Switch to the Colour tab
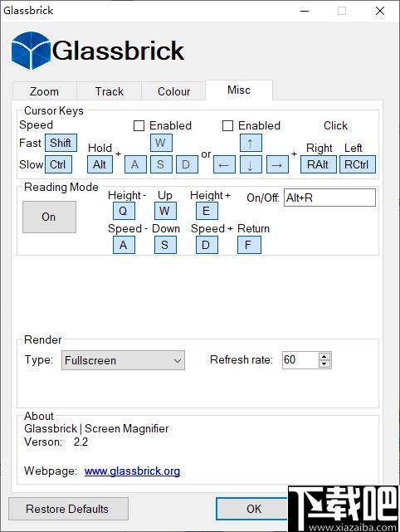This screenshot has width=400, height=532. 173,91
